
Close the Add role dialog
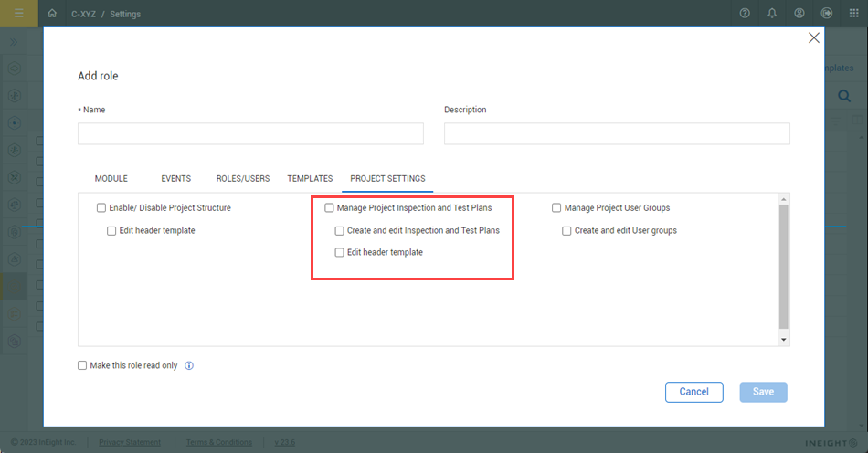point(814,37)
